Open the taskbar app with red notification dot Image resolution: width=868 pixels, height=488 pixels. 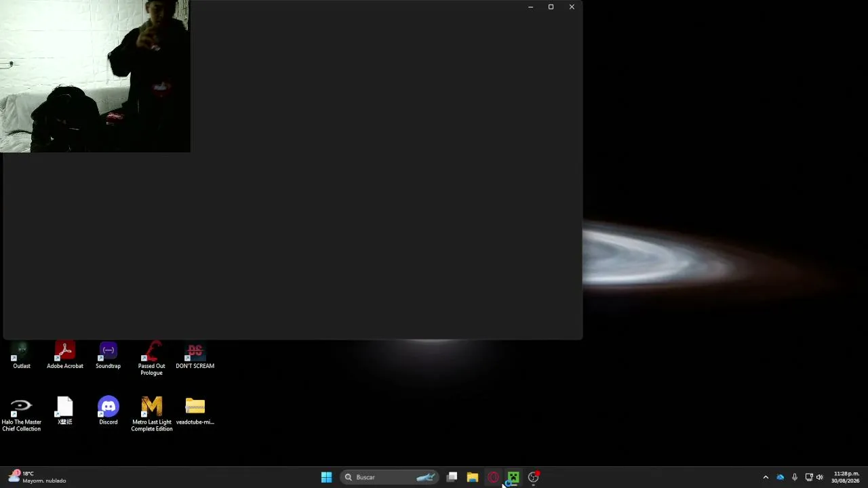point(534,477)
